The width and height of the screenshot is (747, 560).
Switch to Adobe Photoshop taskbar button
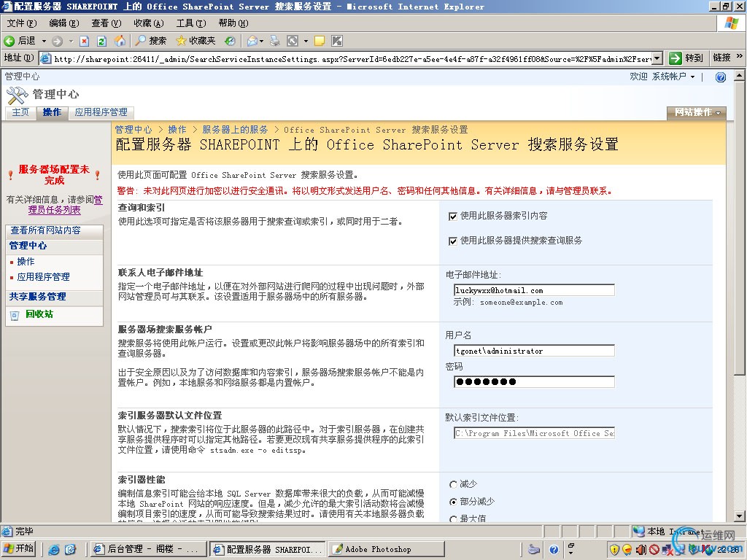[x=387, y=549]
